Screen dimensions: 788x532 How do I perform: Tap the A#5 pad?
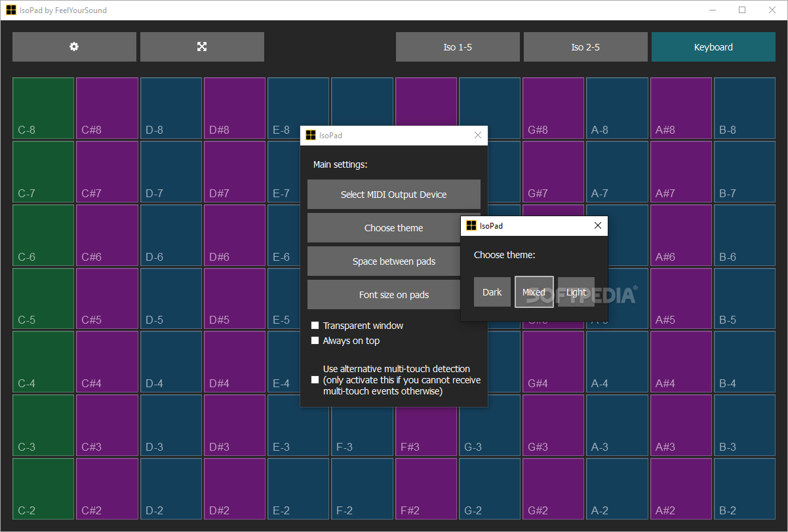(680, 299)
